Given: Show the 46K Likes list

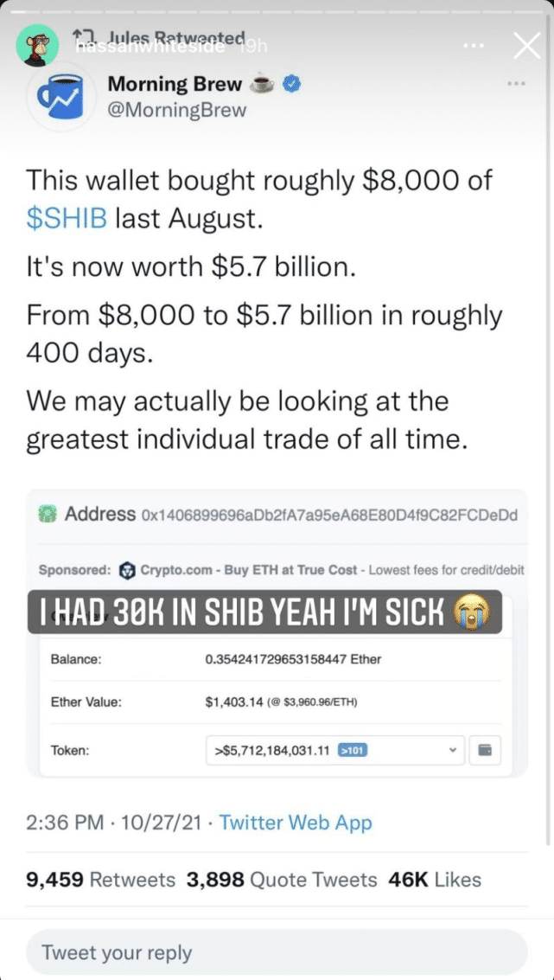Looking at the screenshot, I should 435,880.
